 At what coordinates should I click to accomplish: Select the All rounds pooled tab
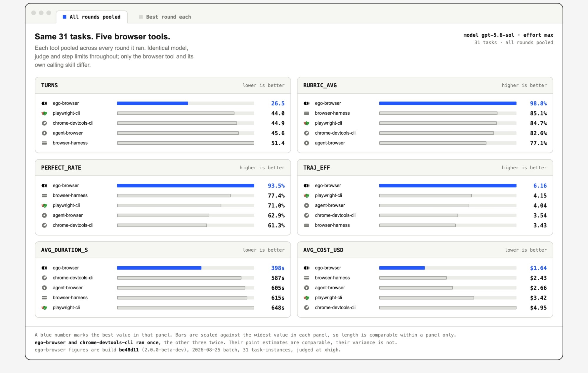tap(92, 17)
